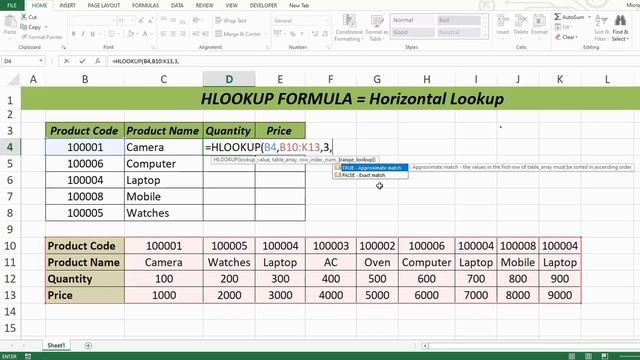
Task: Toggle Wrap Text option
Action: click(231, 20)
